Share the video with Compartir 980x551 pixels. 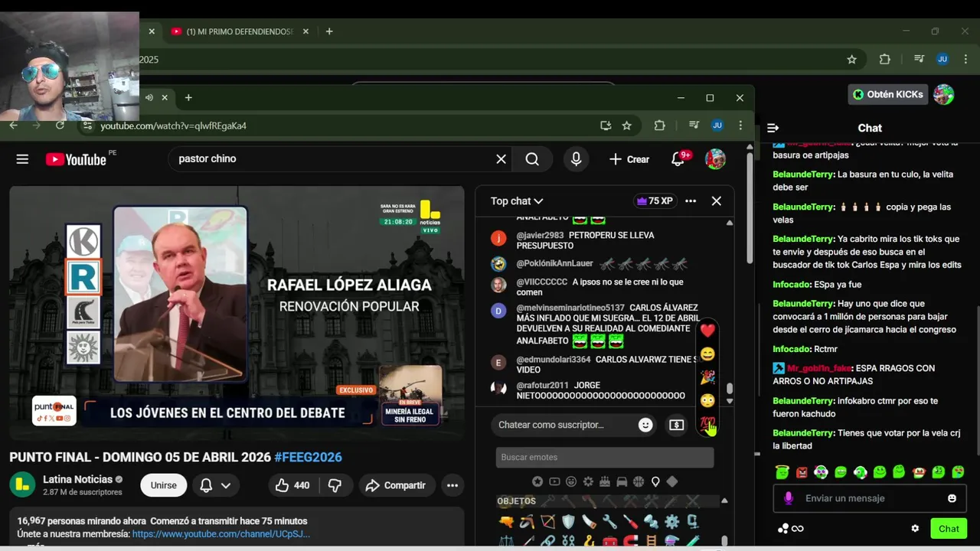397,485
